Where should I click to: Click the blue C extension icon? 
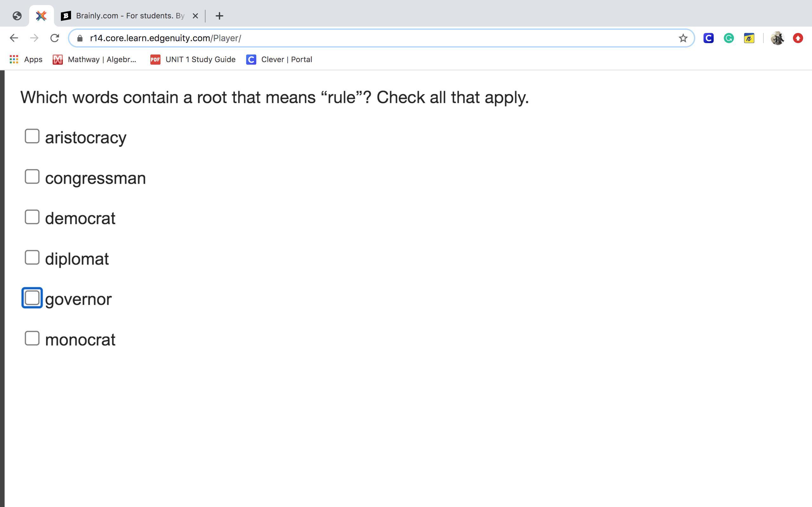click(708, 38)
